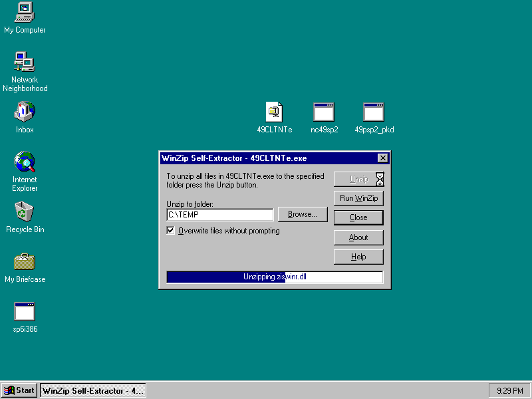Click the Unzip to folder text field

pos(220,215)
